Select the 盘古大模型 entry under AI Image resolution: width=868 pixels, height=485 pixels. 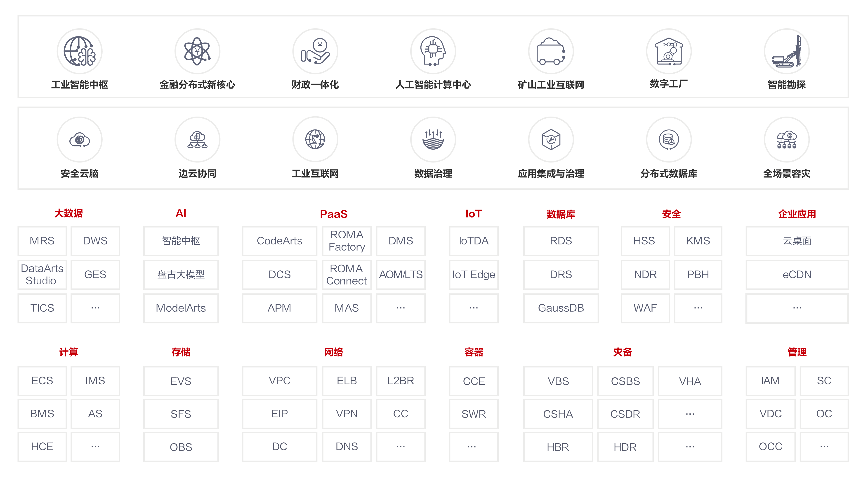[181, 275]
